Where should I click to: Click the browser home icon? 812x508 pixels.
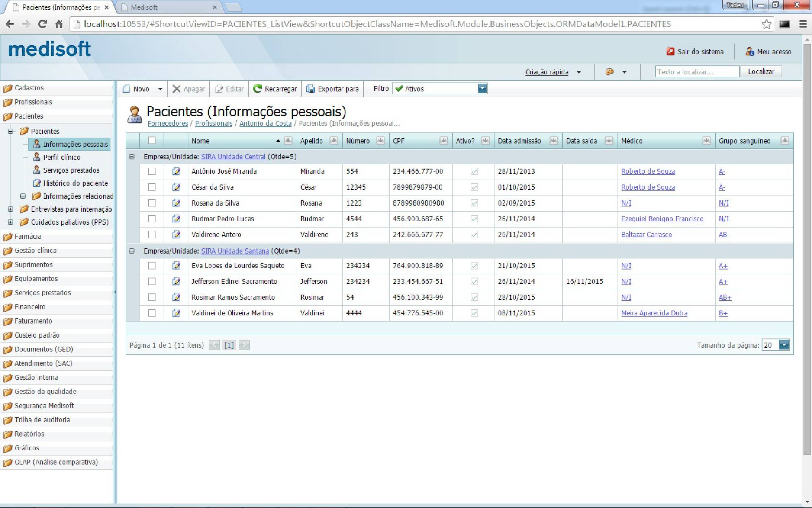click(x=59, y=24)
